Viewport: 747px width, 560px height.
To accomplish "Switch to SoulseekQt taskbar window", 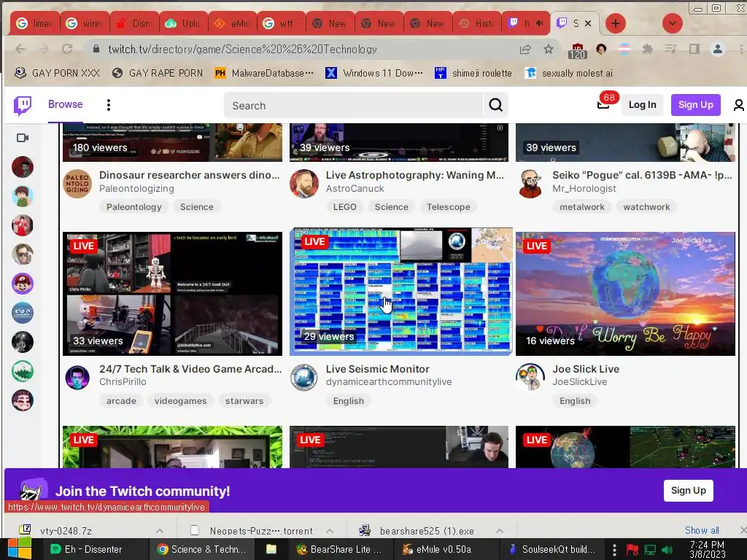I will pyautogui.click(x=551, y=549).
